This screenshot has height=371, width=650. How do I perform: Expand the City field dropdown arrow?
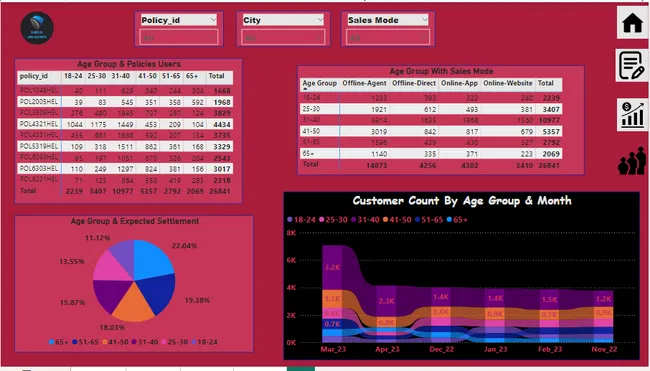[320, 20]
